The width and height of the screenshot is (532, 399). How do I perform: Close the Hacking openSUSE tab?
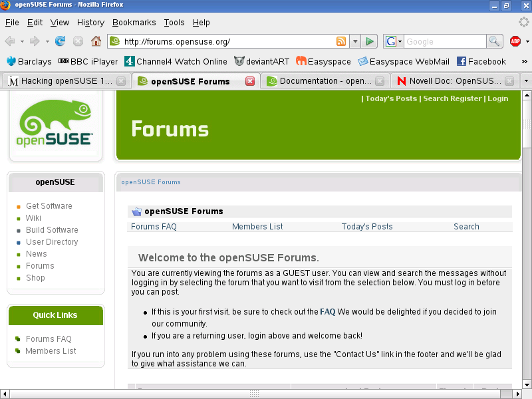click(121, 81)
